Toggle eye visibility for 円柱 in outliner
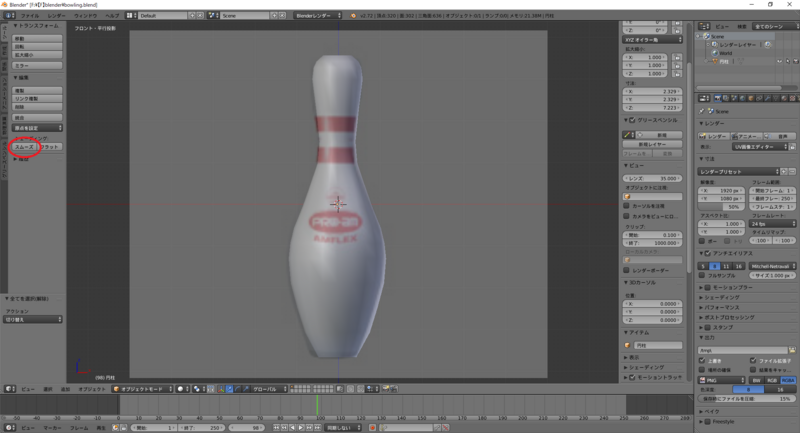Viewport: 800px width, 433px height. pyautogui.click(x=779, y=61)
